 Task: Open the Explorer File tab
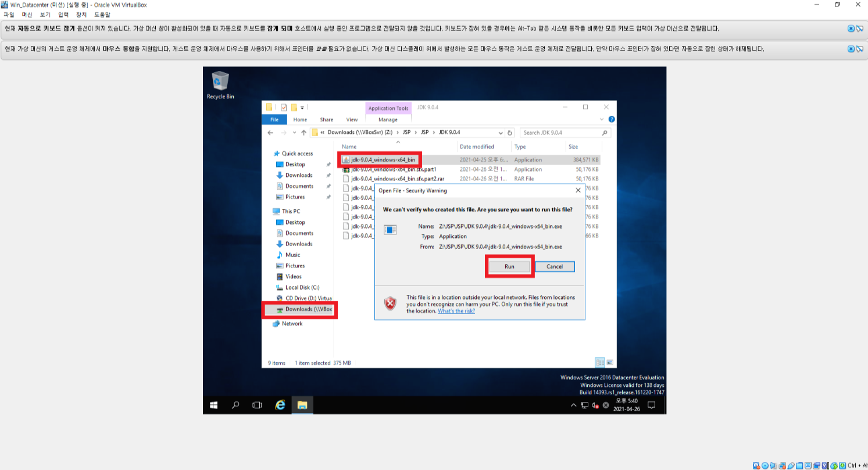point(274,119)
